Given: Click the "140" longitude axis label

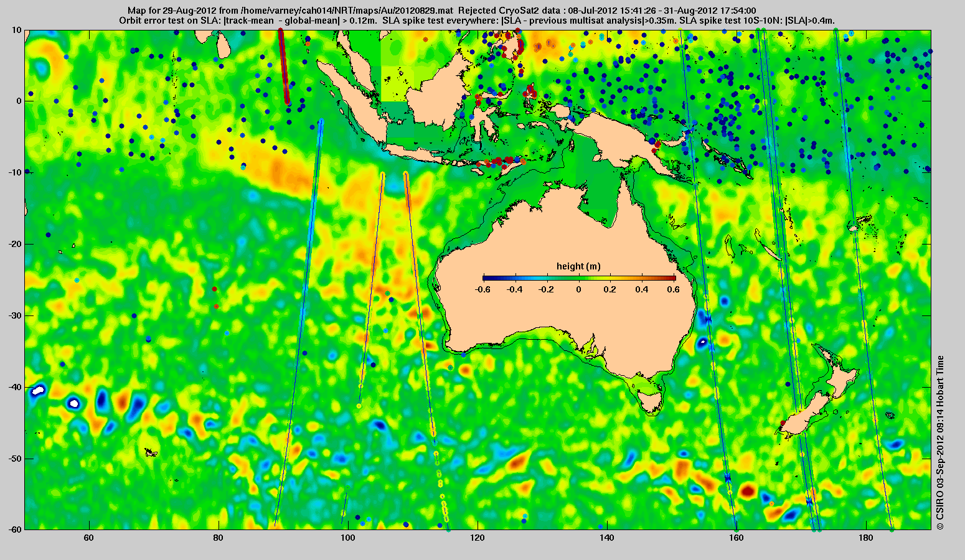Looking at the screenshot, I should [606, 537].
